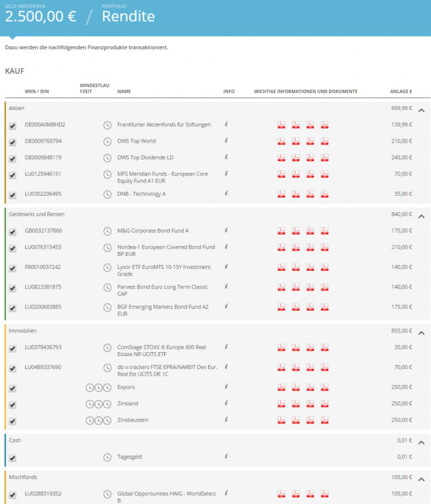Open second PDF for M&G Corporate Bond Fund
Image resolution: width=431 pixels, height=504 pixels.
tap(296, 231)
